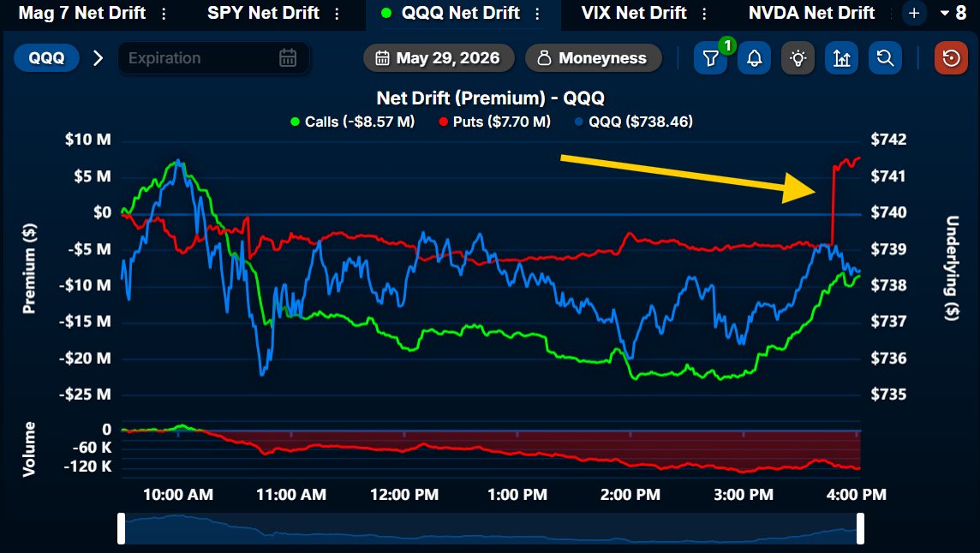Open the chart settings icon
Screen dimensions: 980x553
841,58
